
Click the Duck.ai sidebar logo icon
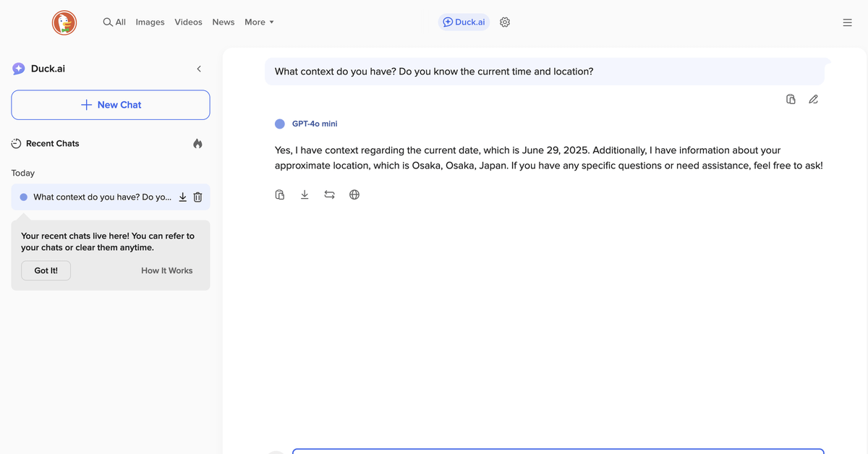pos(19,69)
